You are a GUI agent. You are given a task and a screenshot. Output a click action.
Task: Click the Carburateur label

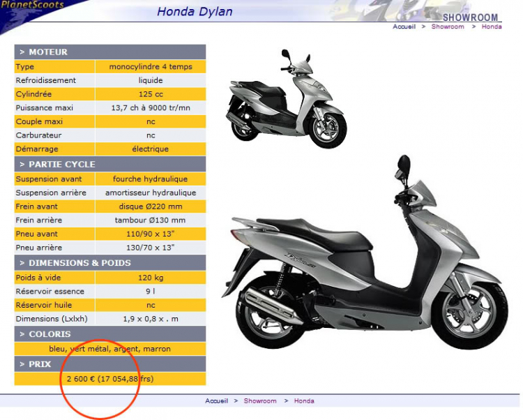point(38,135)
